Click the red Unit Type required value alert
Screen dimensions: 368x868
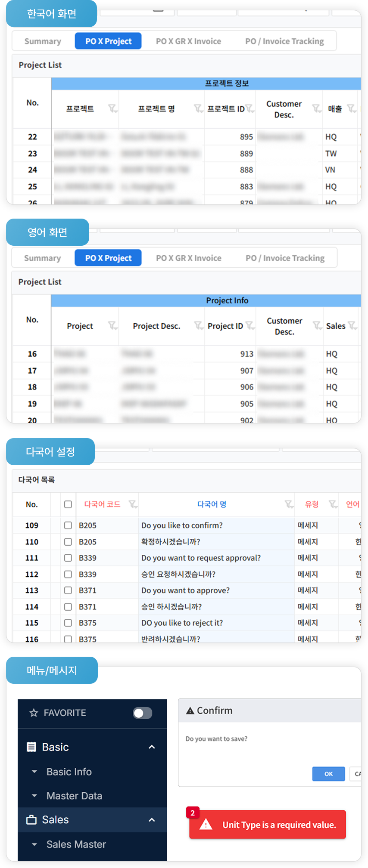coord(268,825)
